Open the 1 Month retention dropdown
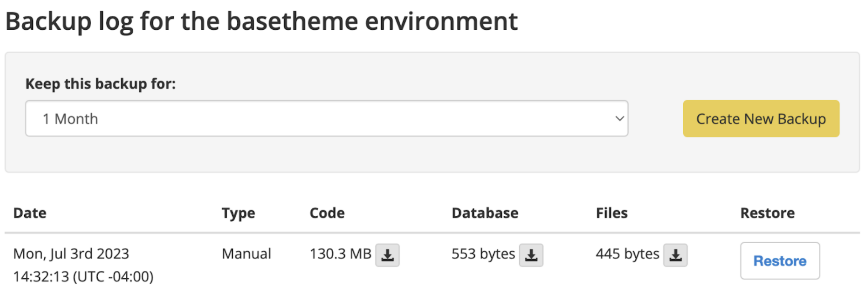 click(x=326, y=119)
